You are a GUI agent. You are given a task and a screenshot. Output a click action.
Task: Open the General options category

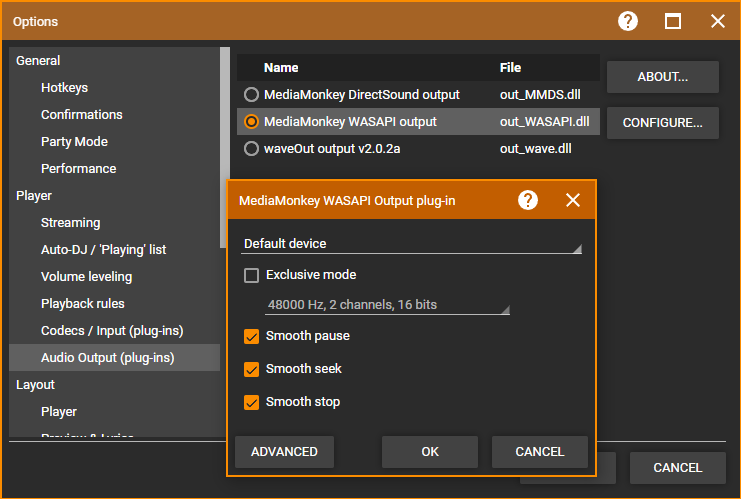pos(38,60)
